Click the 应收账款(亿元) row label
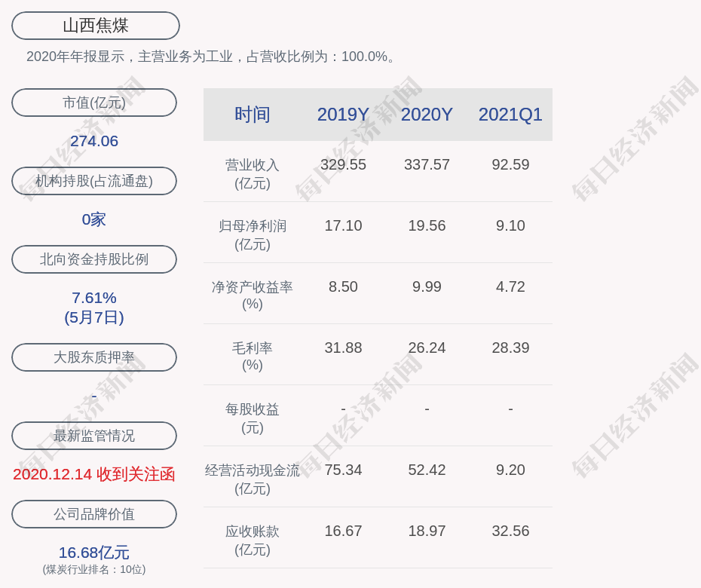Image resolution: width=701 pixels, height=588 pixels. click(253, 541)
